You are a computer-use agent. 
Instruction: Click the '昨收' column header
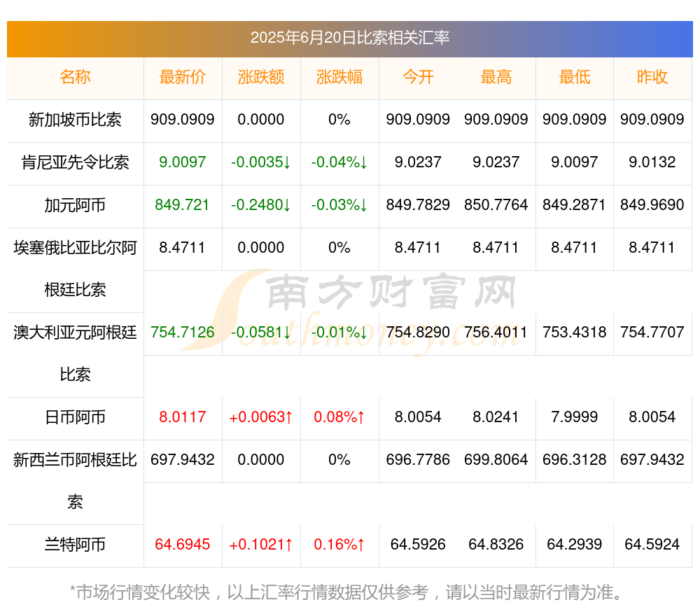tap(652, 77)
